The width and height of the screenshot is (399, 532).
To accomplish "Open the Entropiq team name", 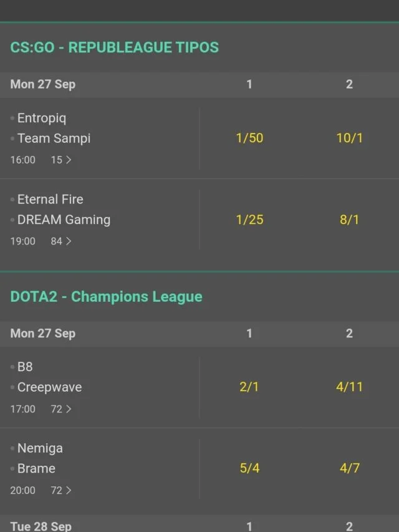I will 42,118.
